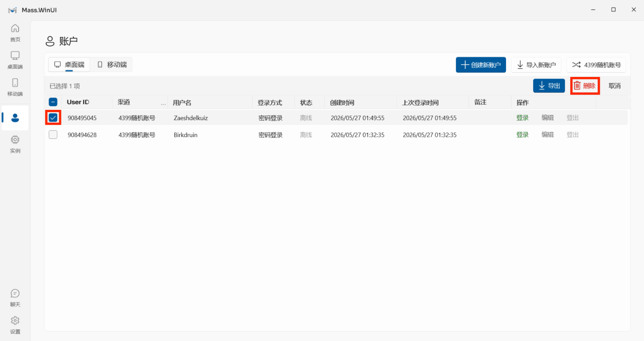Click the Mass.WinUI app logo
The width and height of the screenshot is (644, 341).
click(x=13, y=10)
